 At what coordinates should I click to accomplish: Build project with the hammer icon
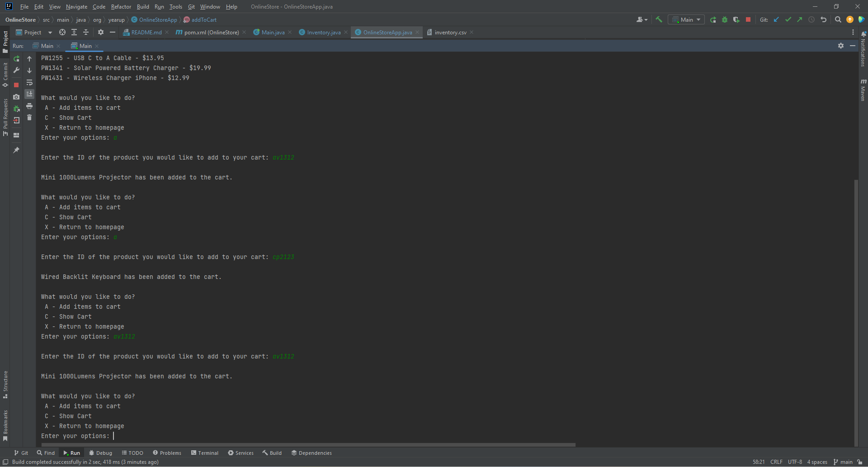click(659, 19)
